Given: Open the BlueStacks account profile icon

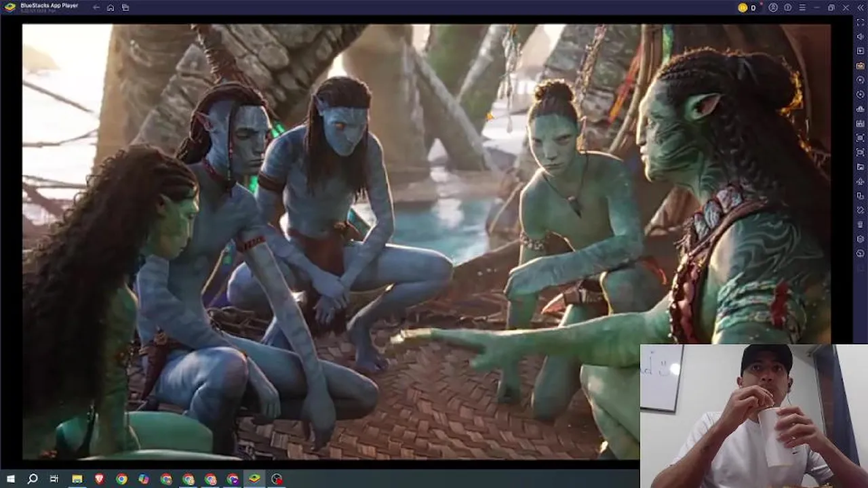Looking at the screenshot, I should coord(773,7).
